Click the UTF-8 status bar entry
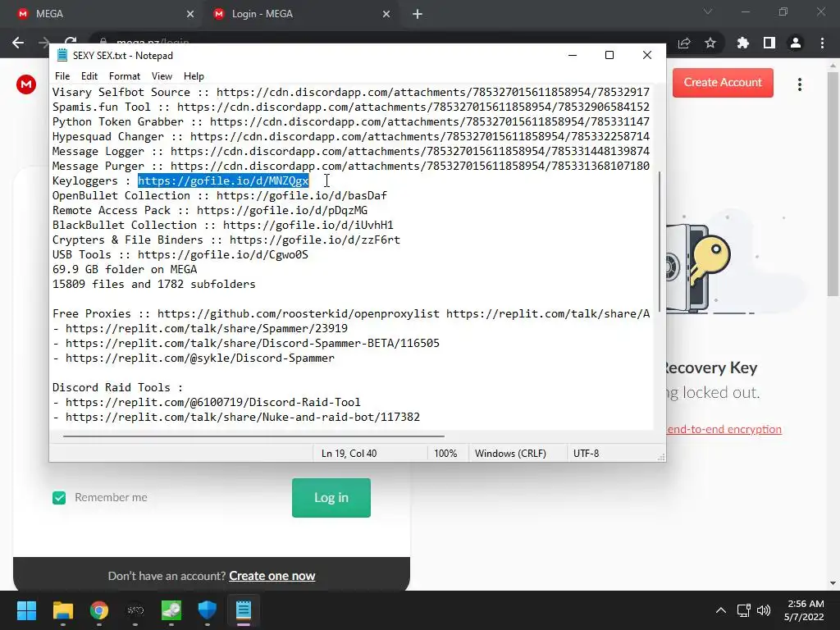This screenshot has height=630, width=840. coord(586,454)
